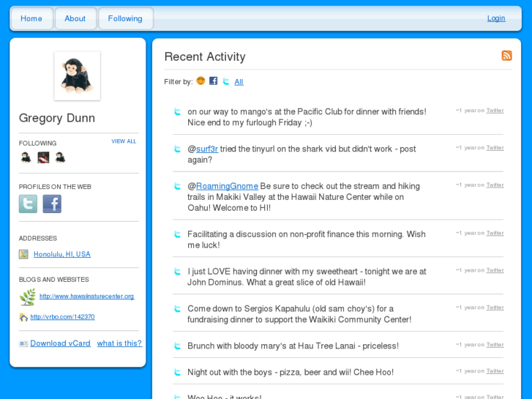Open Twitter source link for non-profit finance tweet
Screen dimensions: 532x399
pyautogui.click(x=495, y=233)
